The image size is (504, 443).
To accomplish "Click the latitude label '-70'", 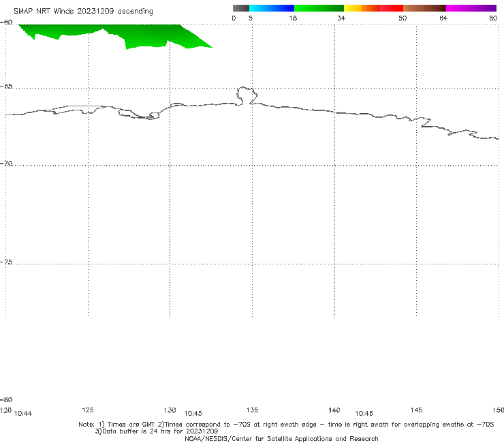I will (6, 164).
